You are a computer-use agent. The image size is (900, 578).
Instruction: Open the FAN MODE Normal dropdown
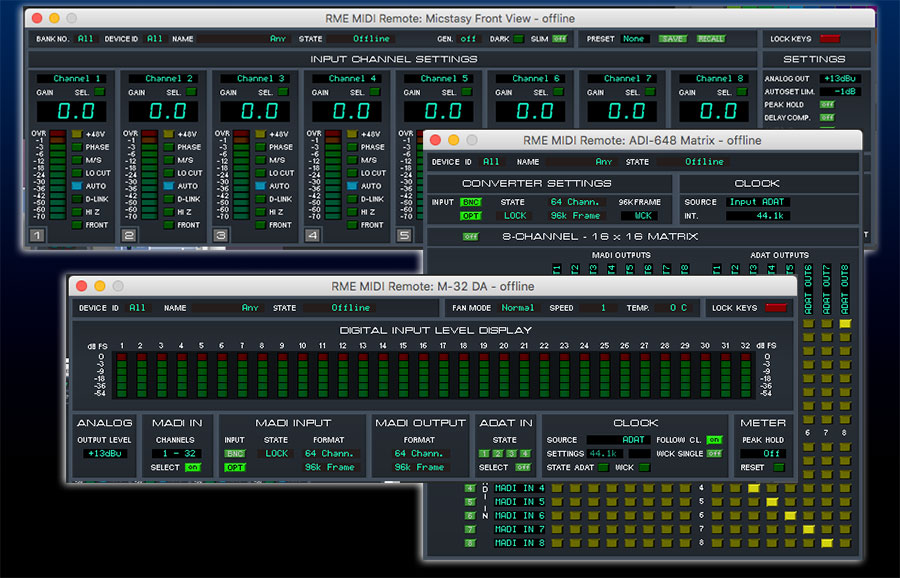(x=517, y=308)
